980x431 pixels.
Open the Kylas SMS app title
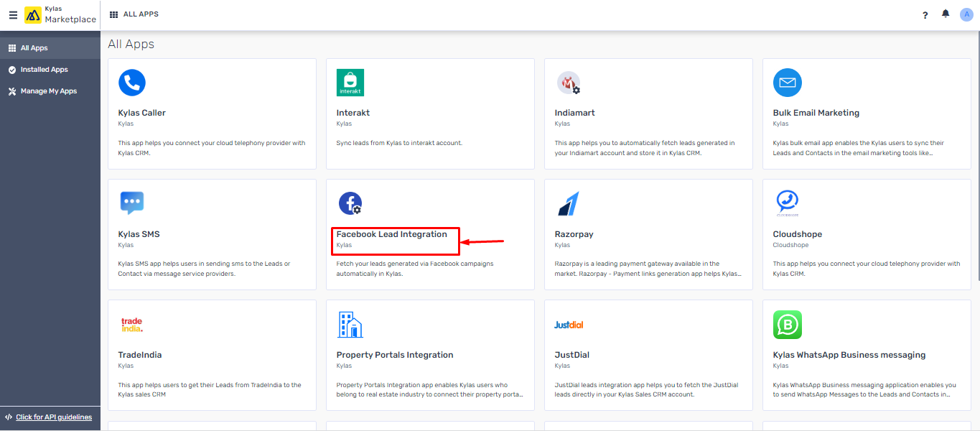tap(139, 234)
